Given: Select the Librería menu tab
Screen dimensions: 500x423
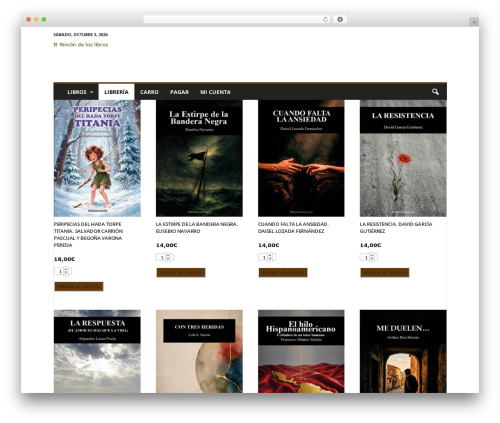Looking at the screenshot, I should pyautogui.click(x=116, y=92).
